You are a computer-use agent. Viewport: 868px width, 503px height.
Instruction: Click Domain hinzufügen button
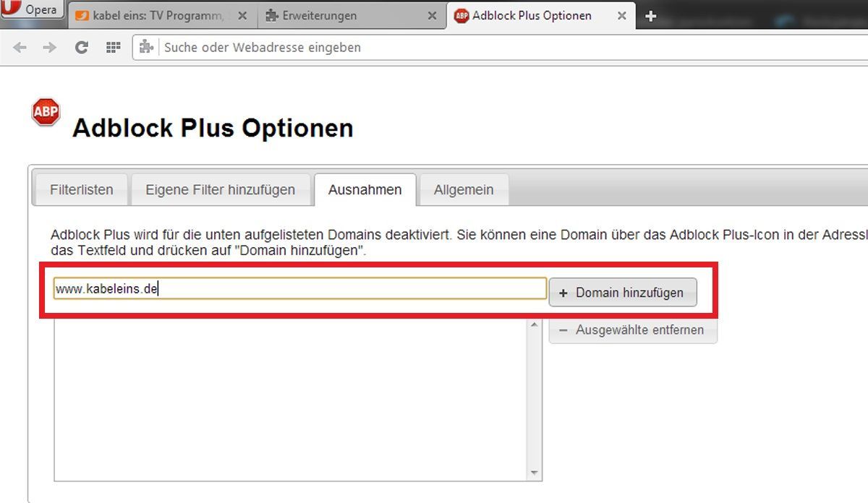[x=623, y=293]
